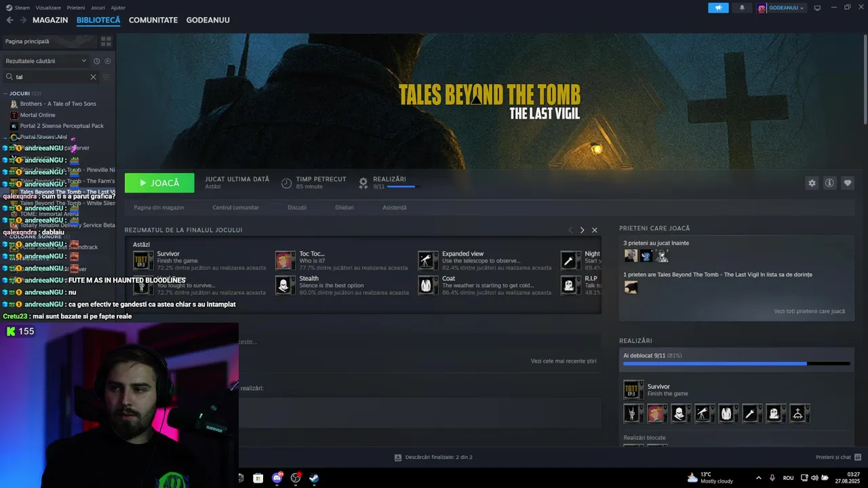Open the Friends and chat icon
This screenshot has height=488, width=868.
858,457
